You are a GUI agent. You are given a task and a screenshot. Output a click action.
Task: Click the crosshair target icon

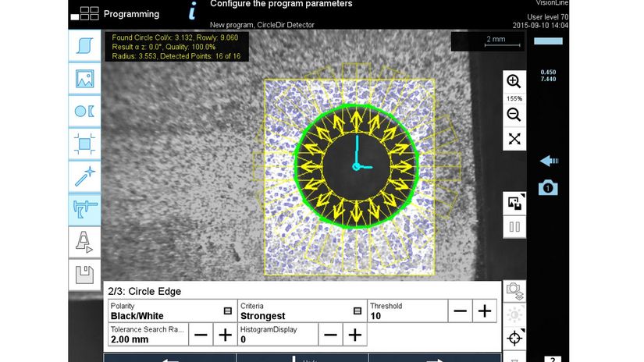[x=514, y=338]
